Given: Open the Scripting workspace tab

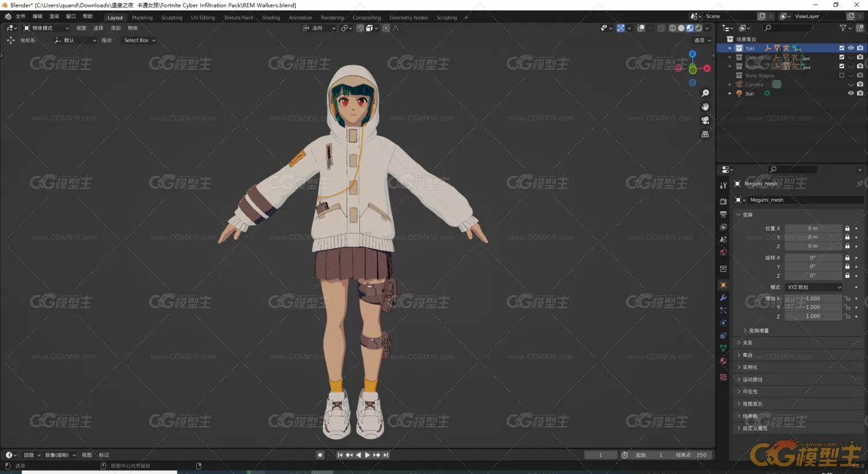Looking at the screenshot, I should point(447,17).
